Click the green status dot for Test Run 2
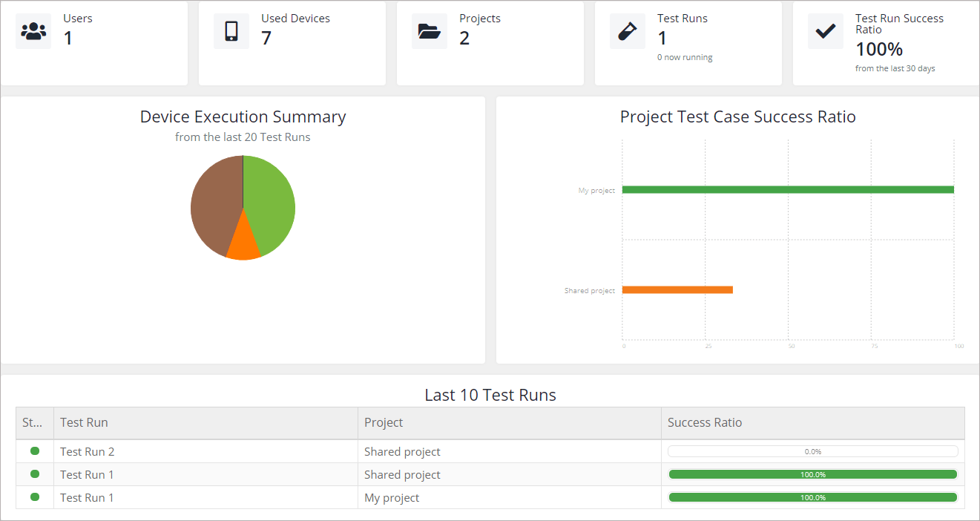The height and width of the screenshot is (521, 980). (35, 451)
